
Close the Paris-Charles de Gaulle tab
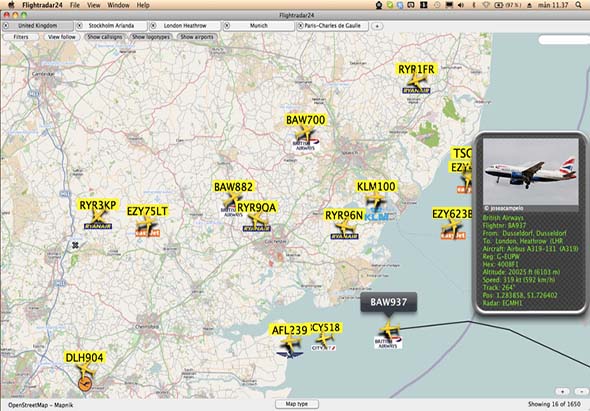coord(300,26)
